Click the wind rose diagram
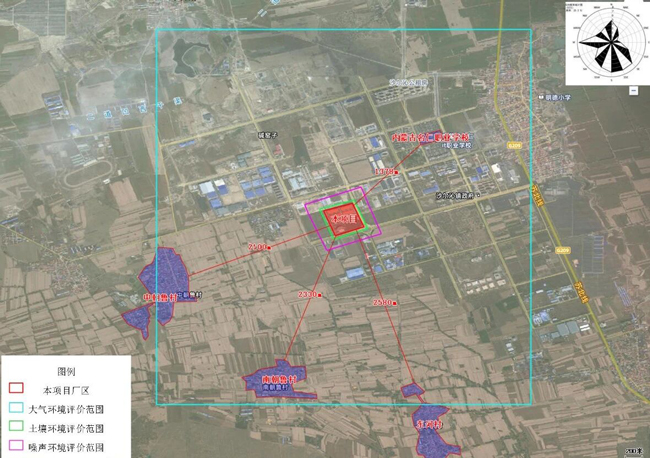The width and height of the screenshot is (650, 458). click(607, 42)
